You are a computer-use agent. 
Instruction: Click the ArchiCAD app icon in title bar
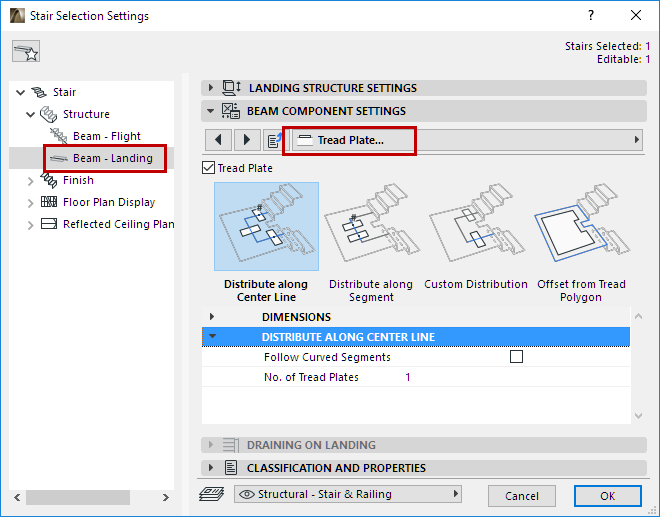tap(17, 16)
